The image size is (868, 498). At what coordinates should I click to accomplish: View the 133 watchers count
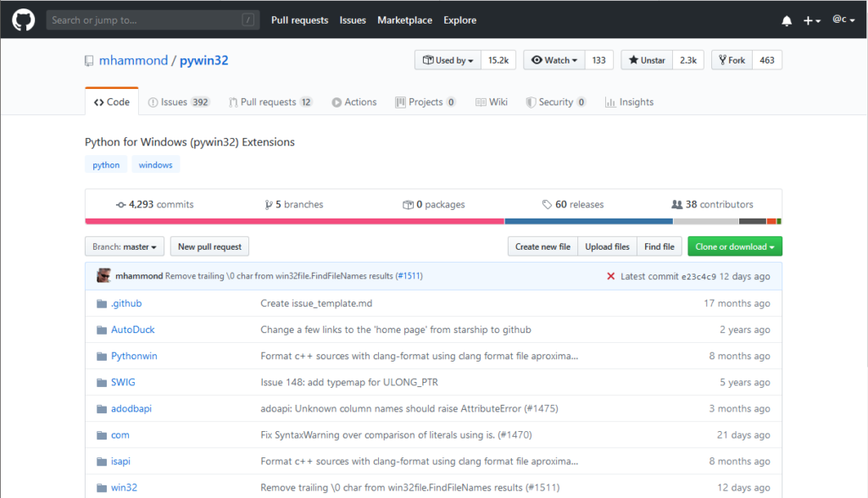click(599, 60)
